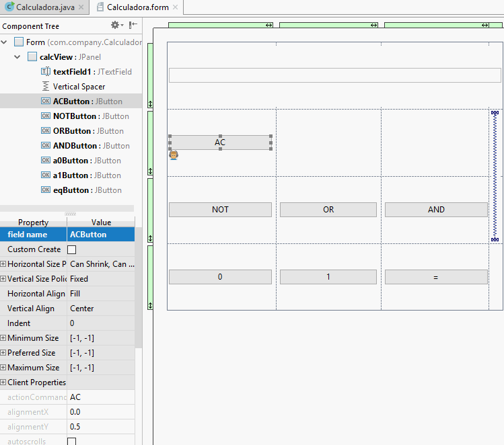Switch to the Calculadora.java tab
The height and width of the screenshot is (445, 504).
(45, 7)
